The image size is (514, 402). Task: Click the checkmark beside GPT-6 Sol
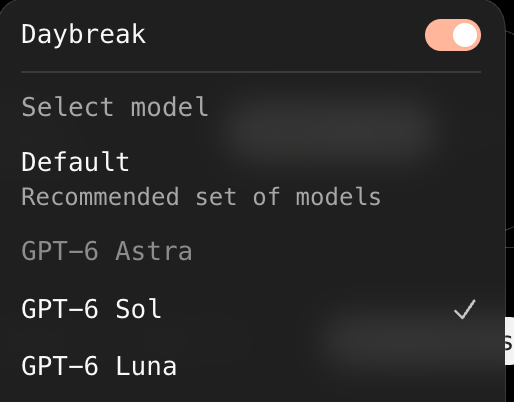[465, 310]
